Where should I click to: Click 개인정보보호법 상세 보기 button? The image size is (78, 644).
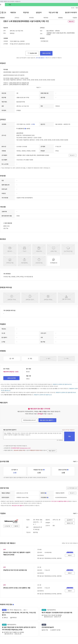[x=29, y=420]
